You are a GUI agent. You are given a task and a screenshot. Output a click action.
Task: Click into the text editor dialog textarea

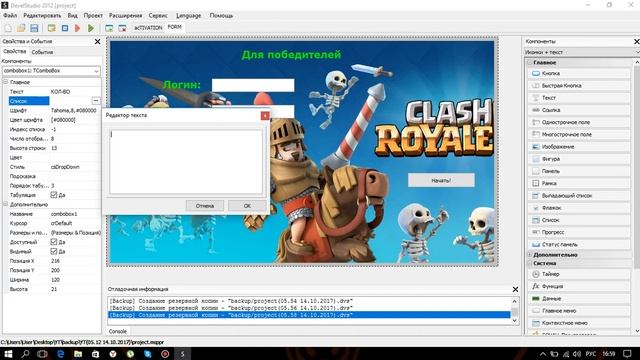tap(186, 162)
